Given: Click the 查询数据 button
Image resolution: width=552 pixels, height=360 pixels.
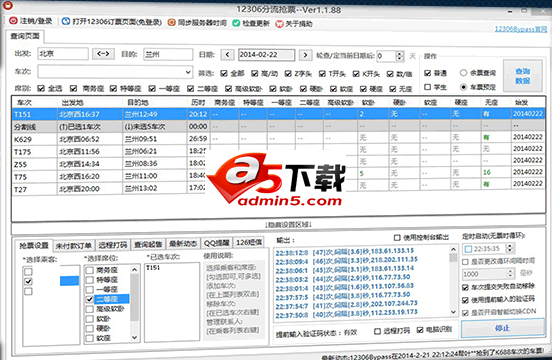Looking at the screenshot, I should click(522, 76).
